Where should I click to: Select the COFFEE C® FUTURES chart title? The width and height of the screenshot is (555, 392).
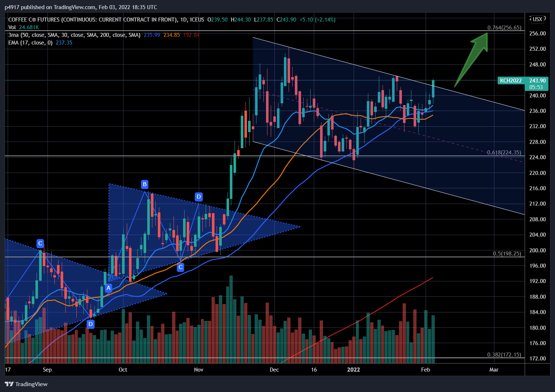coord(106,20)
